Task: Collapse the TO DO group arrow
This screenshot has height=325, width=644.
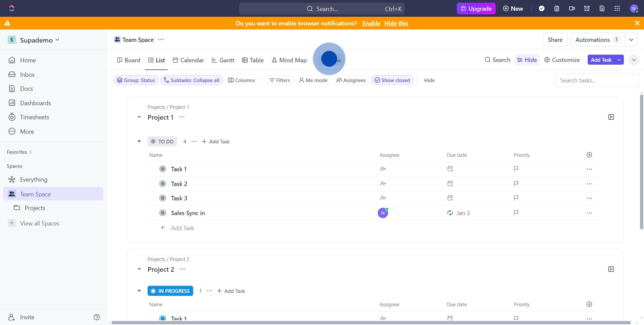Action: tap(139, 141)
